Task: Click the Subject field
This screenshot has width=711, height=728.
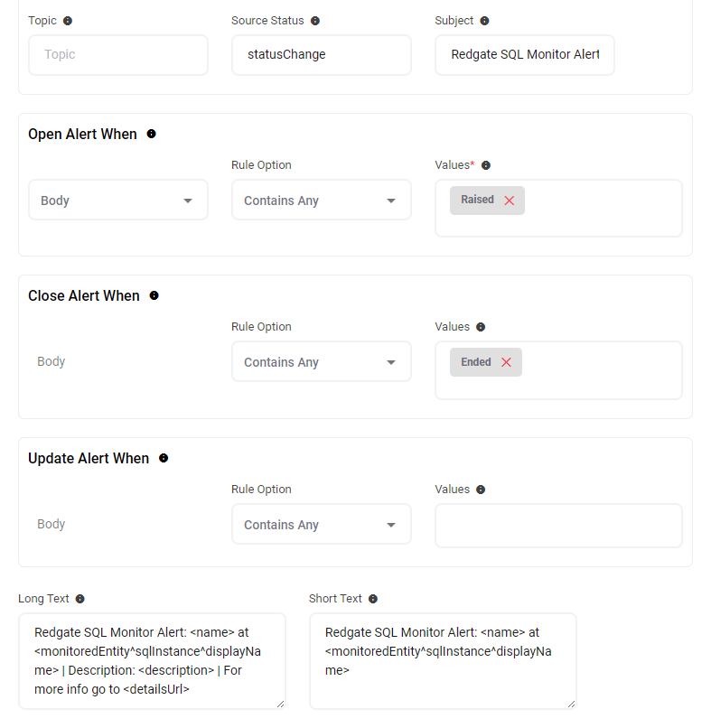Action: pos(524,55)
